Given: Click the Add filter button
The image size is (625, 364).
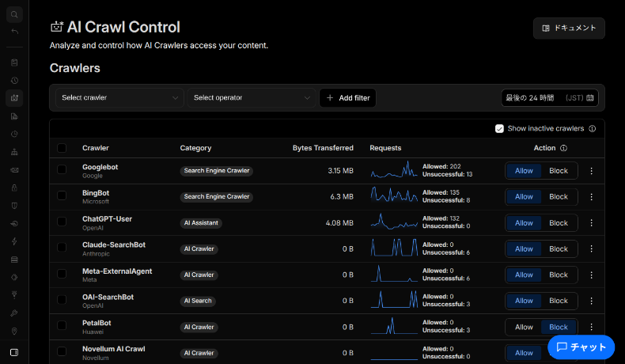Looking at the screenshot, I should [347, 98].
